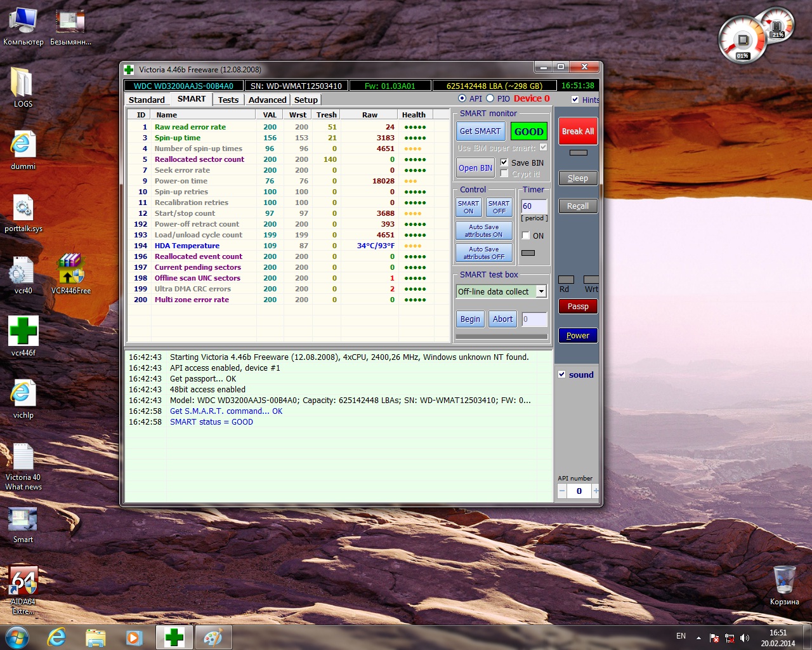Click the Victoria title bar app icon
812x650 pixels.
129,69
